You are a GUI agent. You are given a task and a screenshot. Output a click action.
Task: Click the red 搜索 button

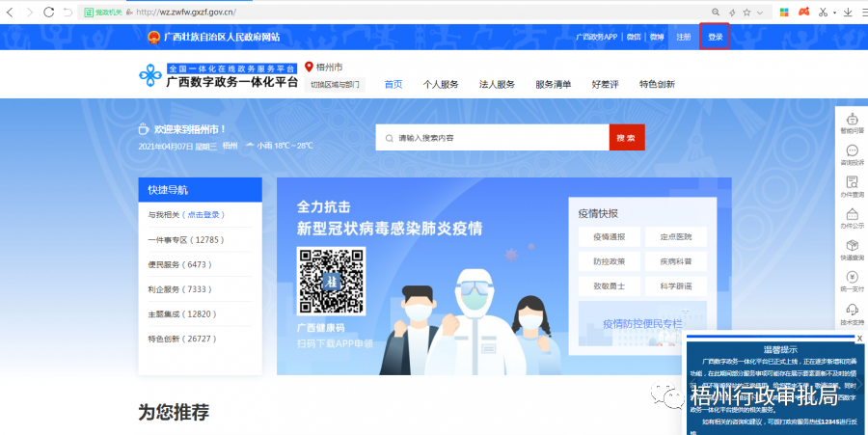click(627, 137)
